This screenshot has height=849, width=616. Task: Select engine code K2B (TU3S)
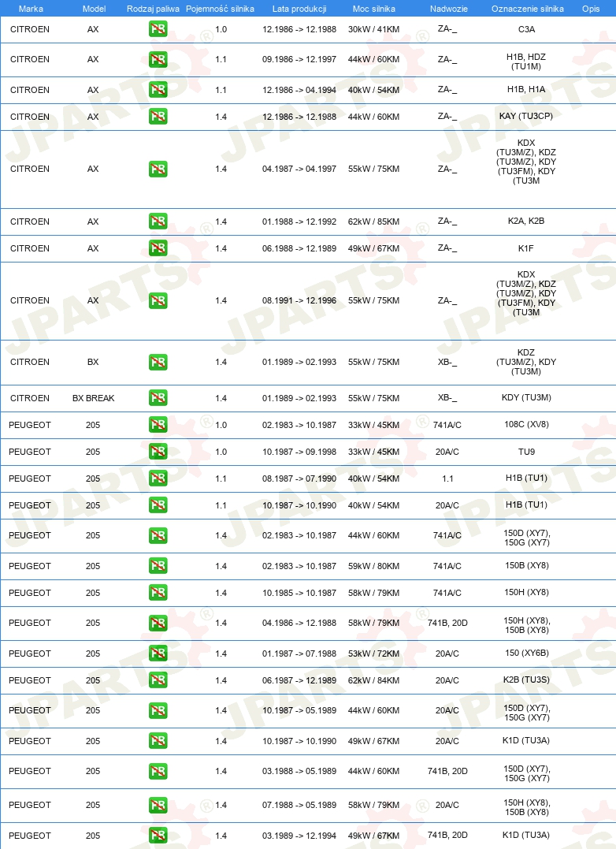(526, 680)
